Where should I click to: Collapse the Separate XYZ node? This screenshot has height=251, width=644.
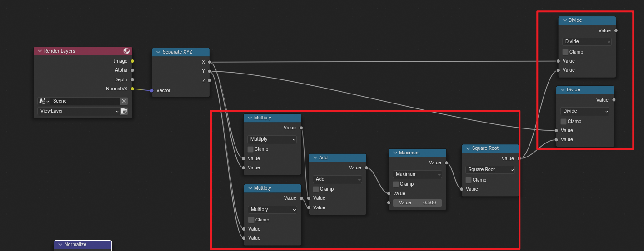pos(158,52)
